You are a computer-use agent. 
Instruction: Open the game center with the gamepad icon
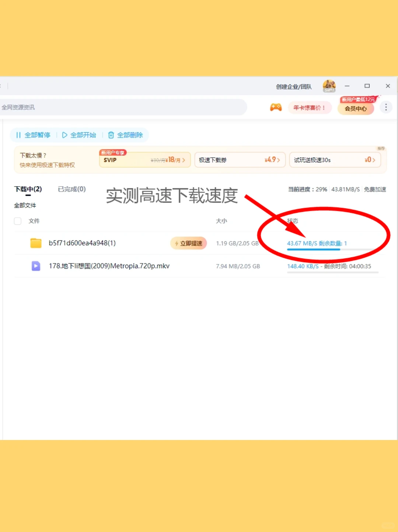click(276, 107)
